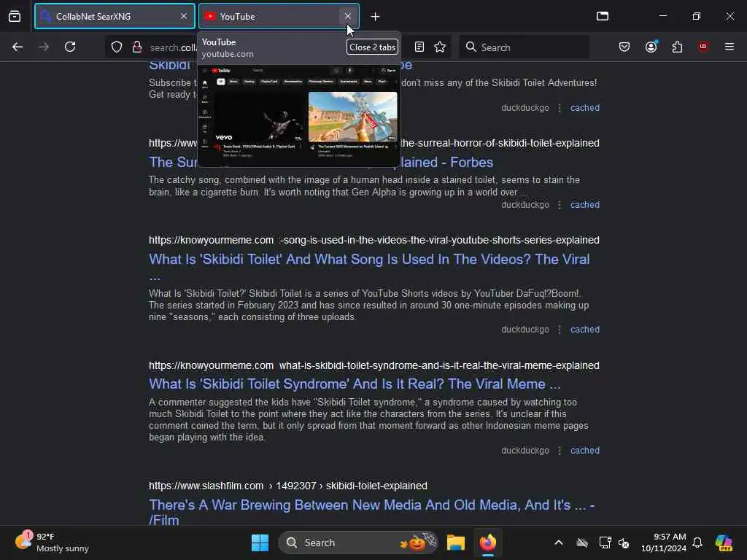Open tracking protection shield icon
The image size is (747, 560).
click(x=117, y=47)
